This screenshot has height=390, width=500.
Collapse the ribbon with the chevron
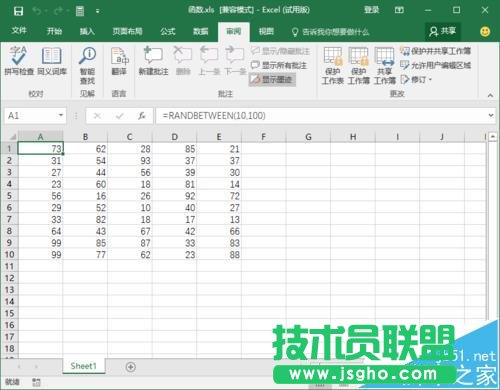click(x=490, y=96)
